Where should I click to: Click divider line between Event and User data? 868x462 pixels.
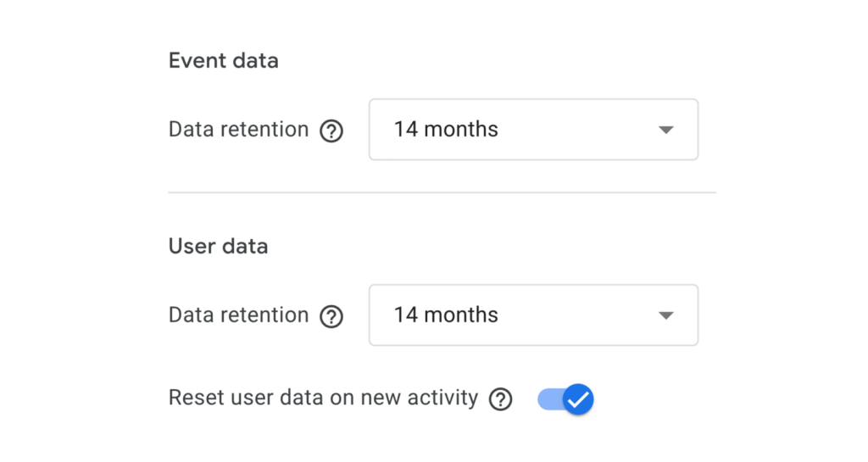(x=442, y=192)
